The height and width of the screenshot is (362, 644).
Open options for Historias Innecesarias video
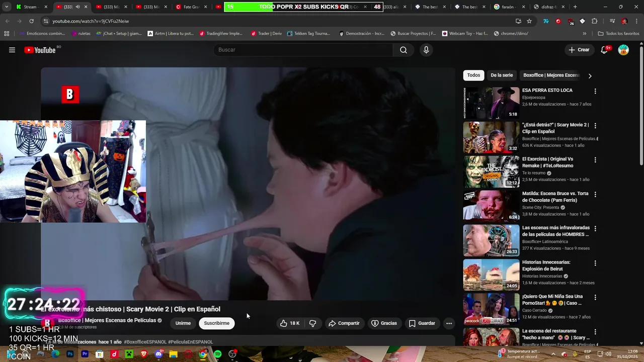click(595, 263)
